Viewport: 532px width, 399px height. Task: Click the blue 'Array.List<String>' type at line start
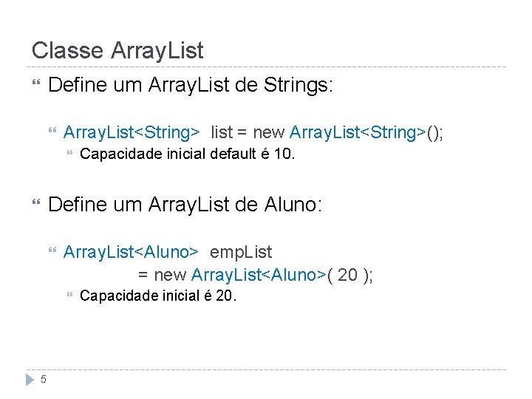coord(132,133)
